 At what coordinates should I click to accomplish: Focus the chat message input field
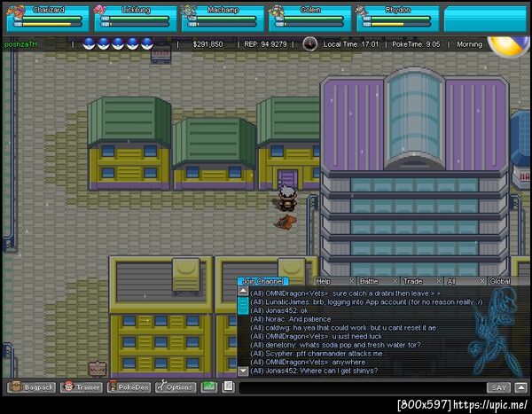click(x=362, y=387)
